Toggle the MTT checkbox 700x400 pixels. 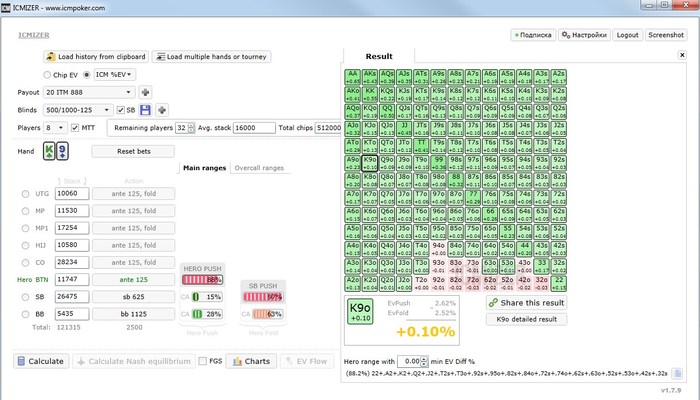pos(75,128)
